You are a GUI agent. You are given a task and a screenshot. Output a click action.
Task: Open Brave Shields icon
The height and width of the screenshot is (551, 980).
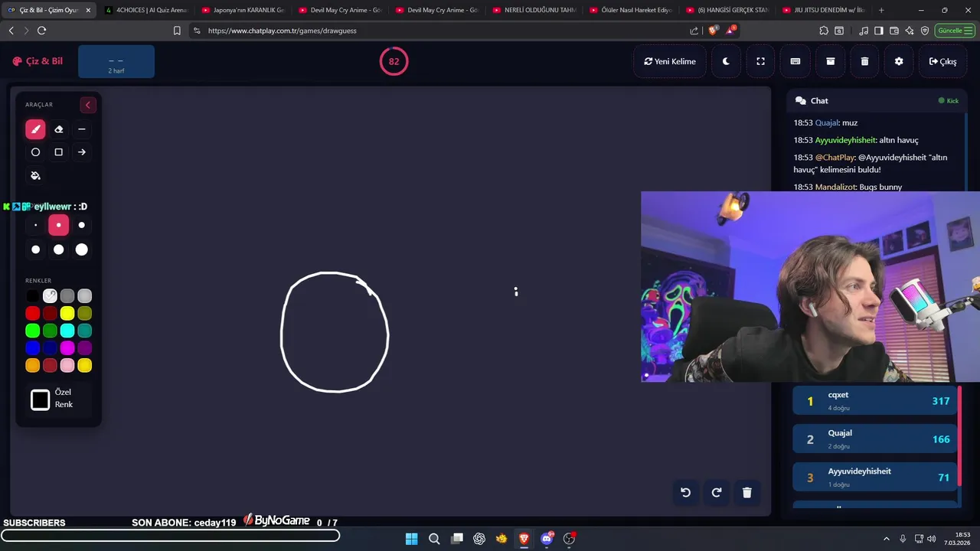click(x=713, y=31)
